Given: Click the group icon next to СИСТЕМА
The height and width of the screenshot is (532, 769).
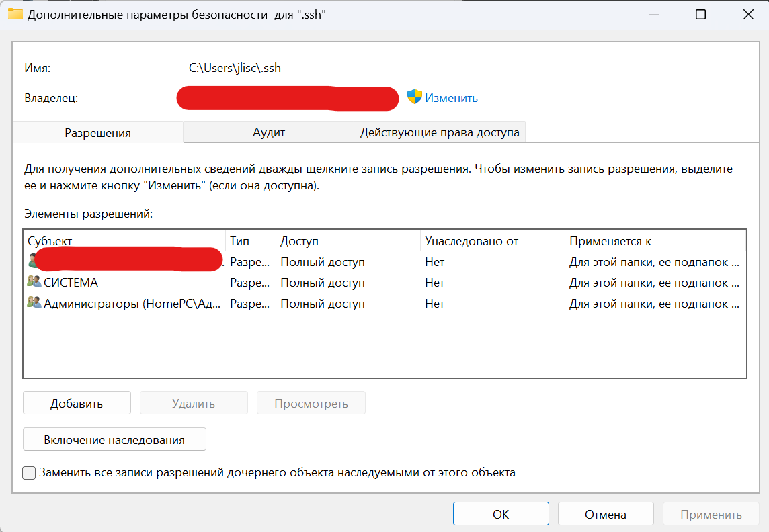Looking at the screenshot, I should click(x=32, y=282).
